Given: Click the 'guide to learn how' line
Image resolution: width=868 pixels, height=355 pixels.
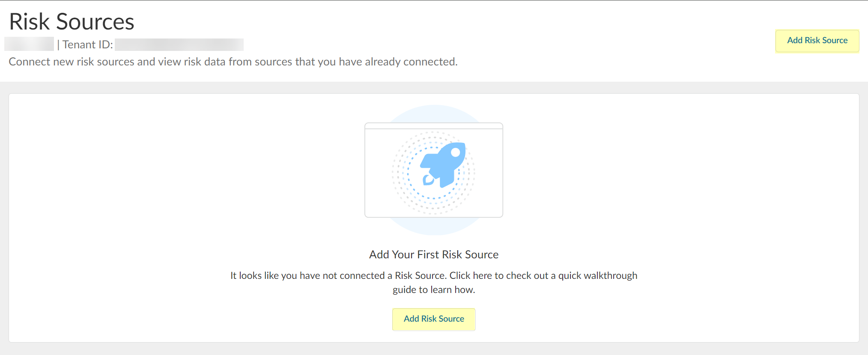Looking at the screenshot, I should (434, 290).
